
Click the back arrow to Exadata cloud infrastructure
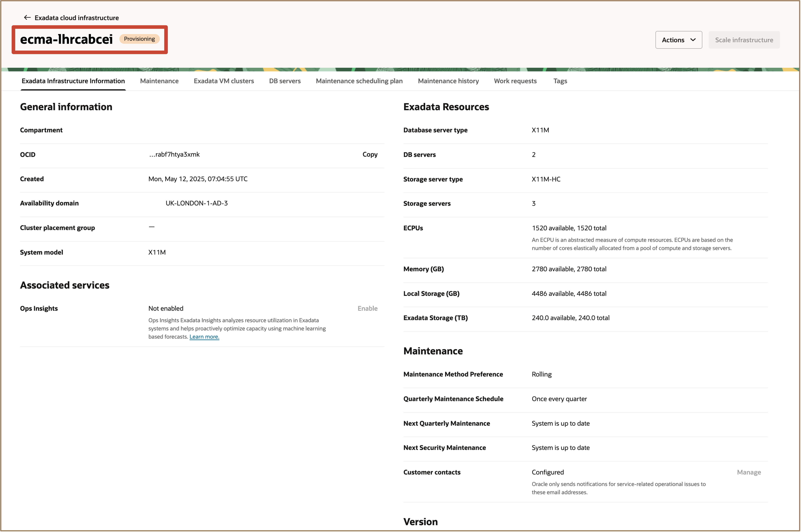click(27, 17)
